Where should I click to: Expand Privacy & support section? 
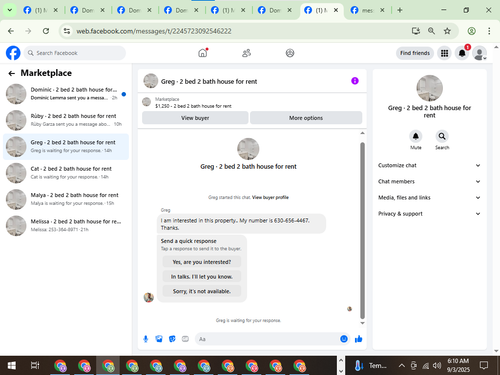point(429,214)
